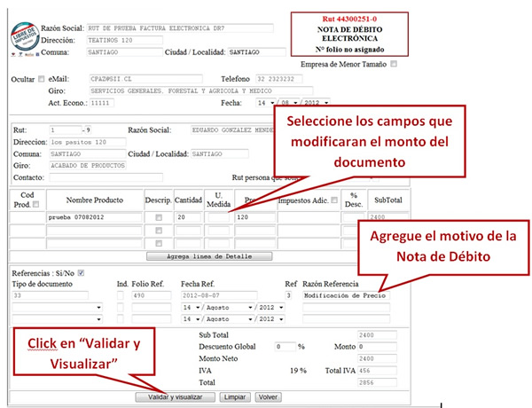
Task: Open second-row Fecha Ref. year 2012 dropdown
Action: click(x=271, y=308)
